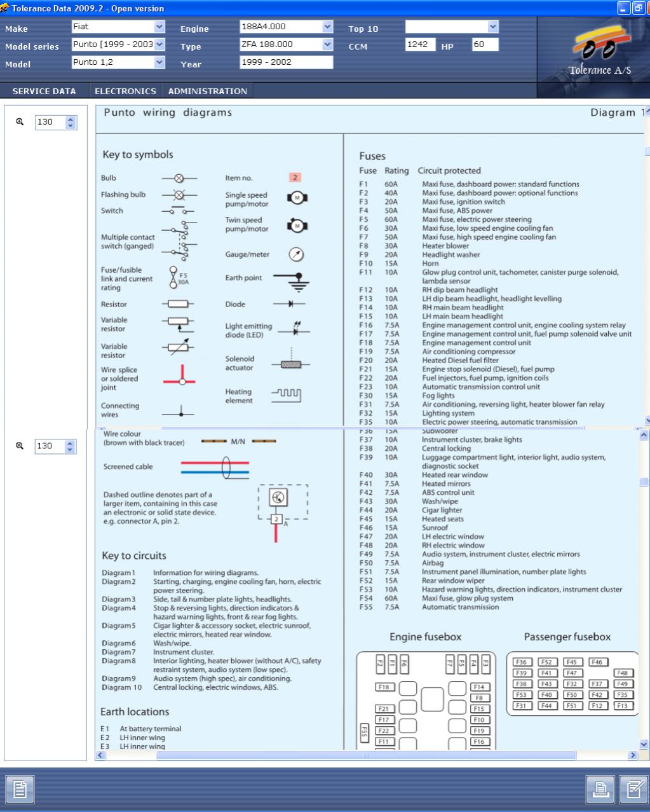Open the ADMINISTRATION tab
The width and height of the screenshot is (650, 812).
point(208,91)
